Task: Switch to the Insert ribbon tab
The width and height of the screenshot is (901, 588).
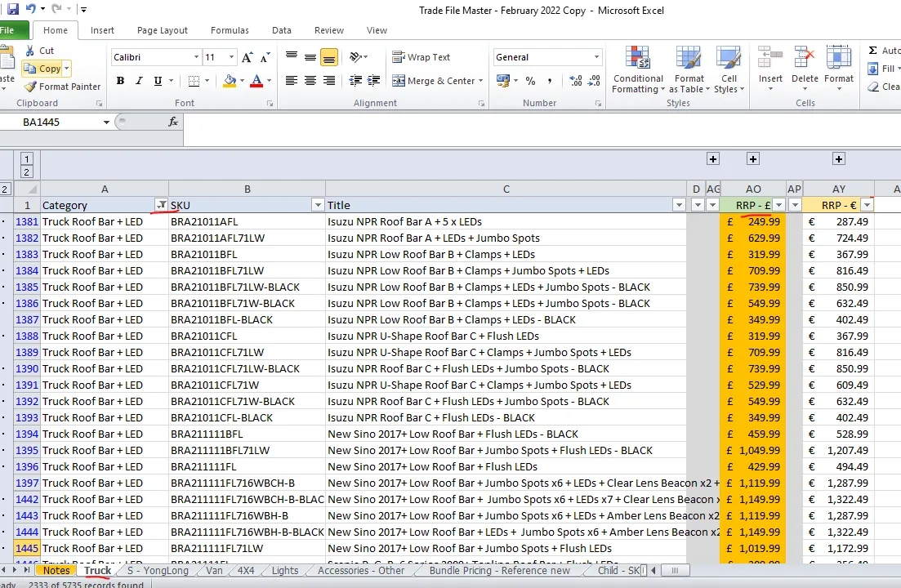Action: tap(102, 30)
